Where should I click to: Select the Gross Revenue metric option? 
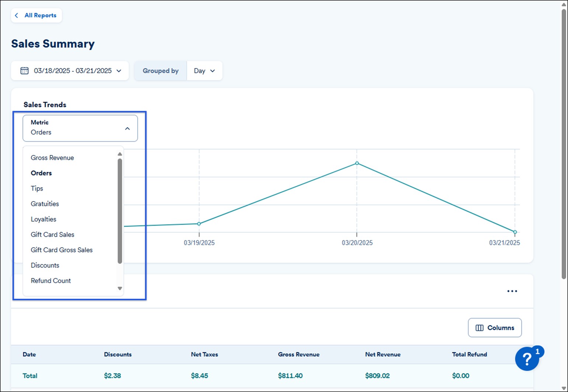point(52,157)
